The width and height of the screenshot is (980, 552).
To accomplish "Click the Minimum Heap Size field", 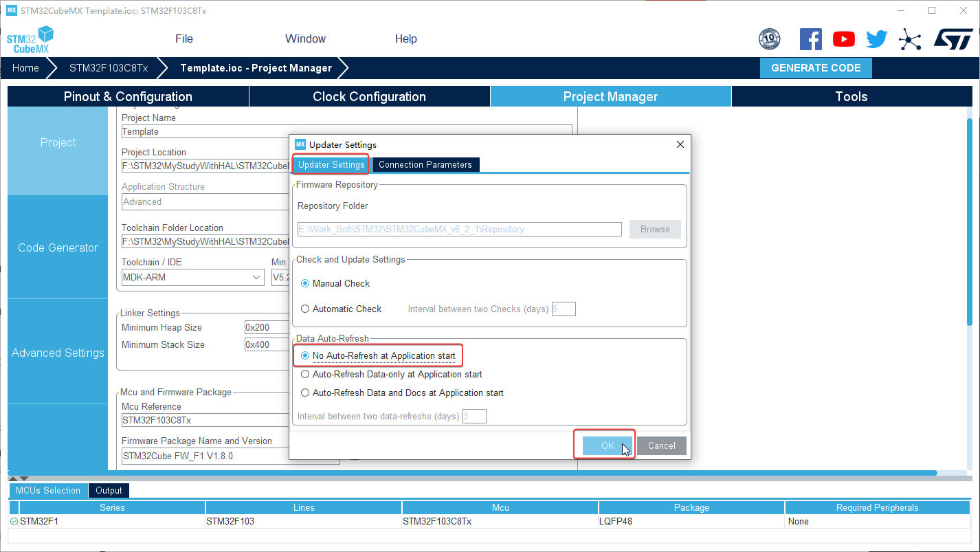I will (x=267, y=328).
